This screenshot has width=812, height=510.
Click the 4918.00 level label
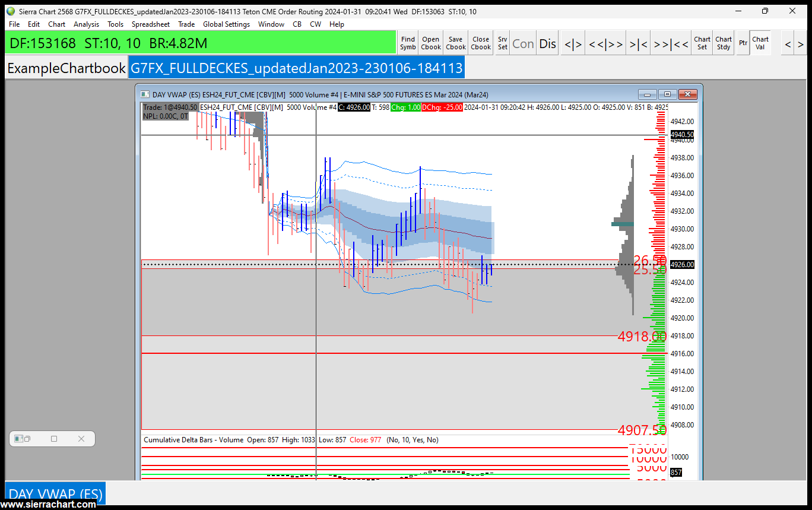(642, 337)
